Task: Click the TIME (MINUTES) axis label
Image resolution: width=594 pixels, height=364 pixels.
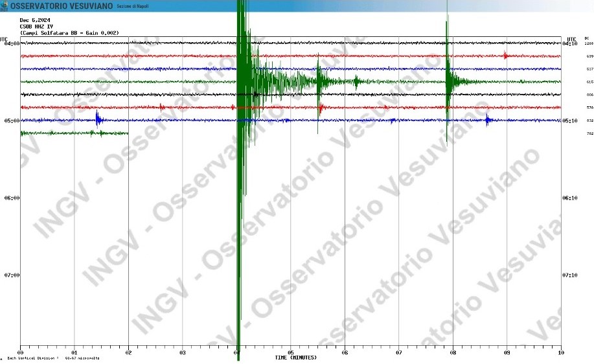Action: 295,358
